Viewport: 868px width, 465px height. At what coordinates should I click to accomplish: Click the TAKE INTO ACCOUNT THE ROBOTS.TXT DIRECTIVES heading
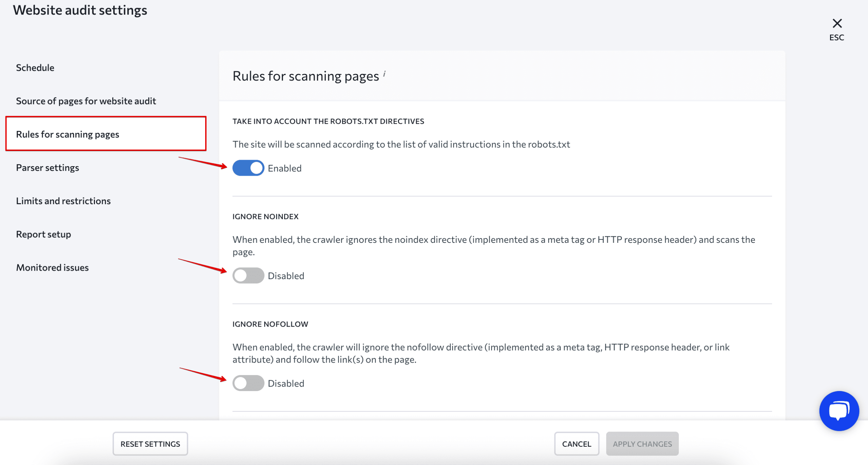click(328, 121)
